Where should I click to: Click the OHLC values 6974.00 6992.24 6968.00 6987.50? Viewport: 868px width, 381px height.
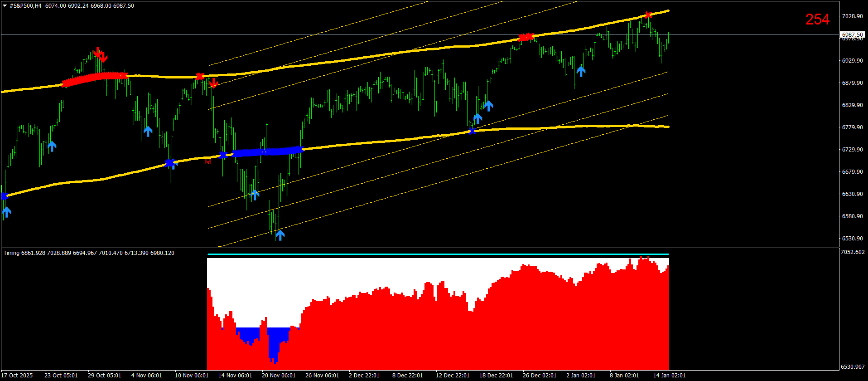(90, 6)
